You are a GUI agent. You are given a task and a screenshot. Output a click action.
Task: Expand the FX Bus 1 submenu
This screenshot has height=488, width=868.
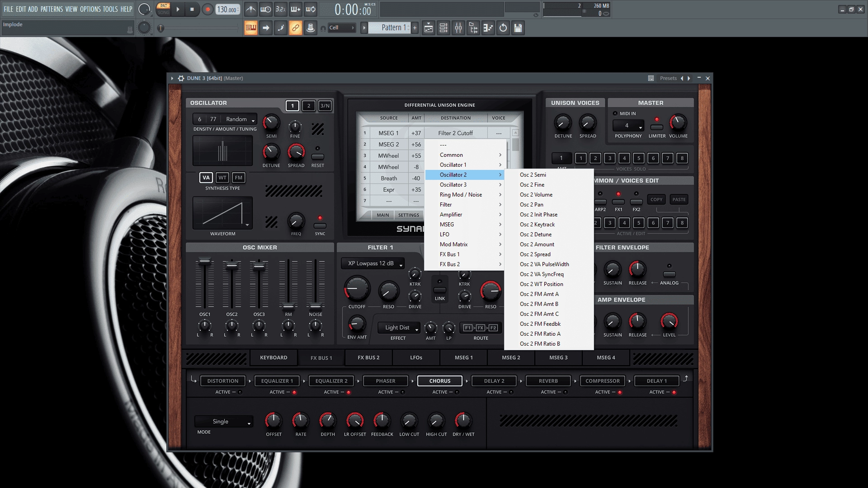click(x=465, y=254)
